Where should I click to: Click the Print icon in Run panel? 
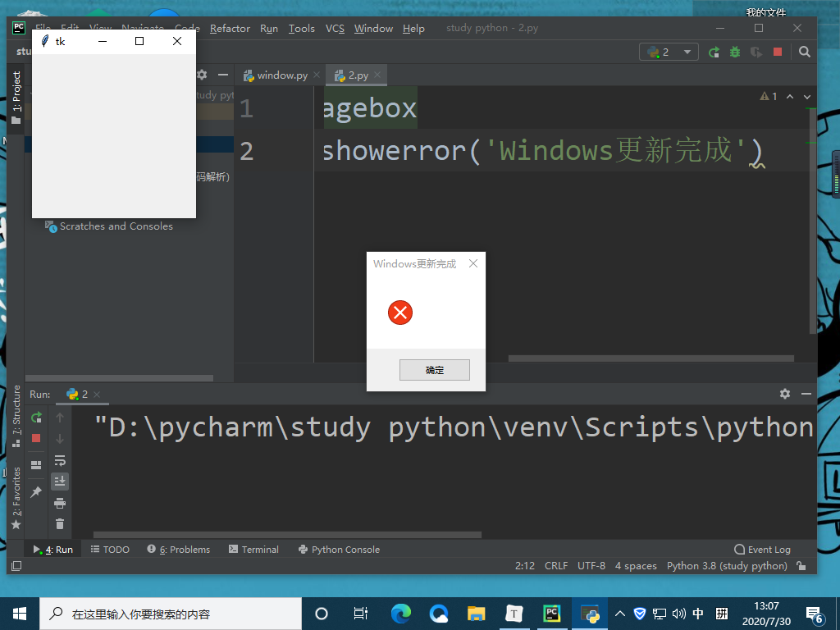click(59, 503)
